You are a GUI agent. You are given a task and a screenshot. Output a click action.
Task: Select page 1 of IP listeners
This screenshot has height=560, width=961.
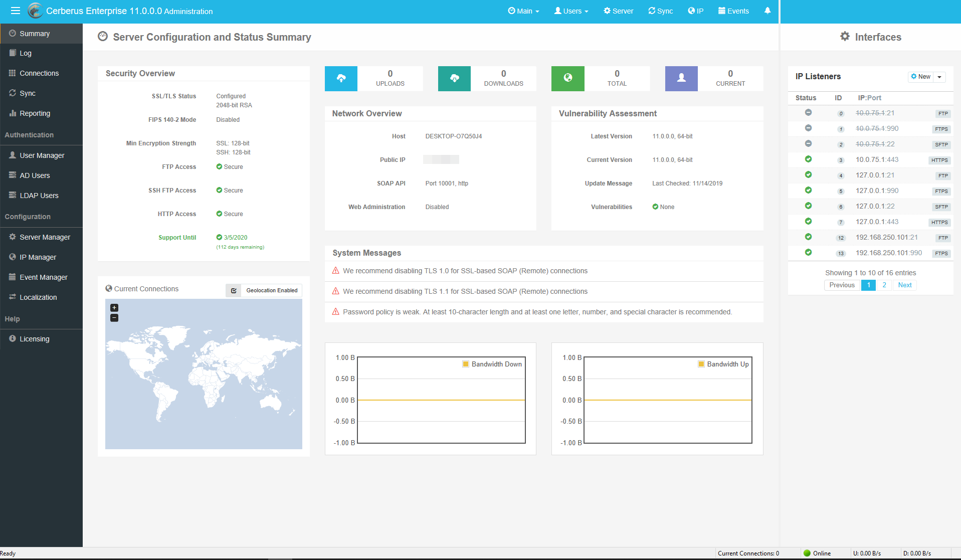coord(868,285)
